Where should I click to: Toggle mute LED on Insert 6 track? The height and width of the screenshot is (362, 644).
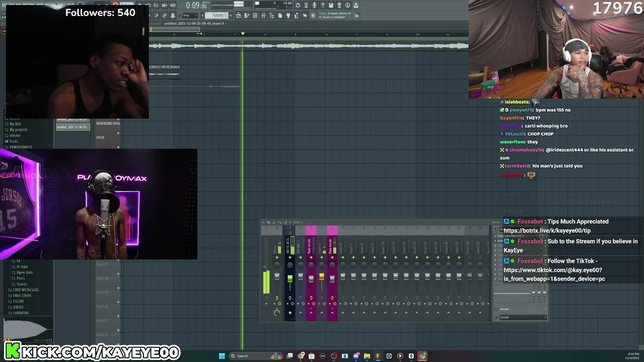343,257
